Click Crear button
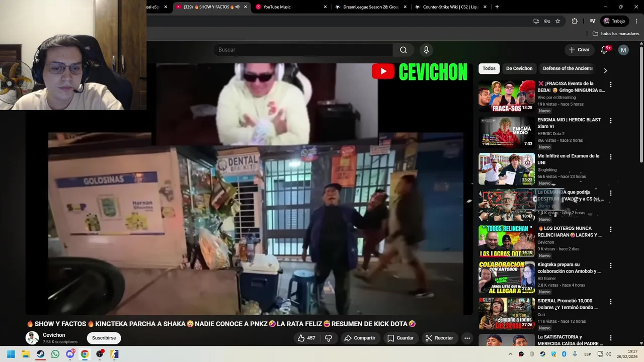Viewport: 644px width, 362px height. pos(579,50)
